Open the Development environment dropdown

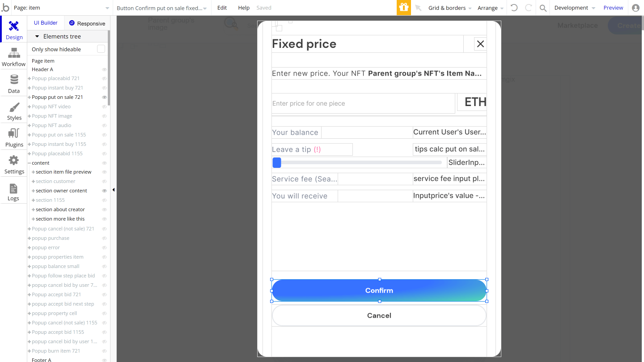574,8
